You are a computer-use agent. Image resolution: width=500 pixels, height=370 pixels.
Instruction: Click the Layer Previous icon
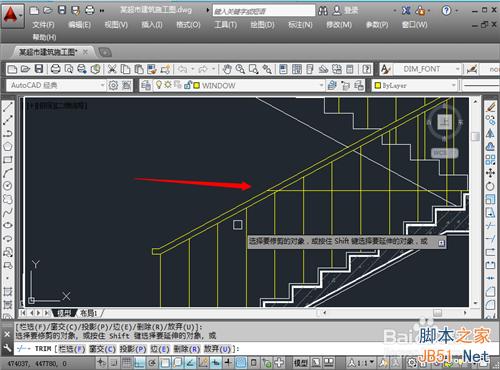tap(345, 85)
